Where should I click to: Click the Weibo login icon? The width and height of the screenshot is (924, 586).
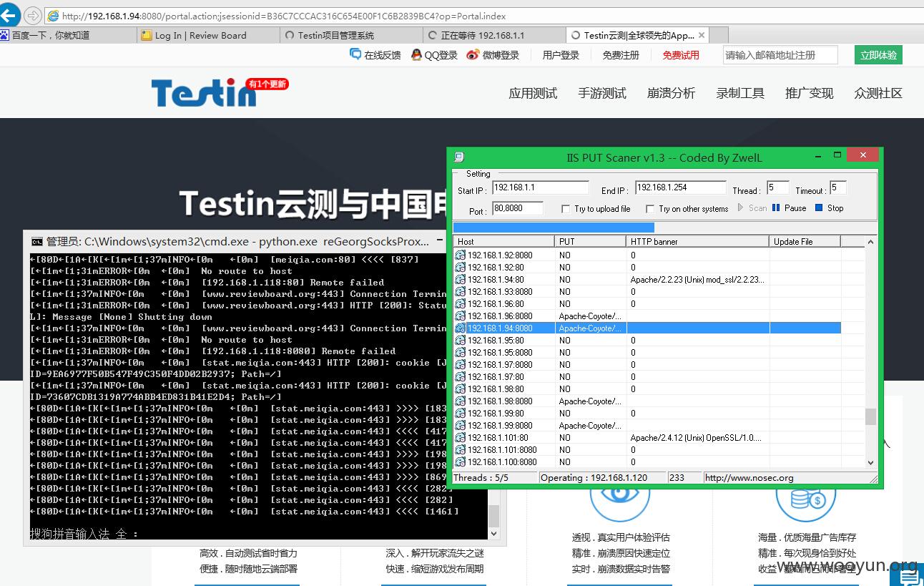472,54
